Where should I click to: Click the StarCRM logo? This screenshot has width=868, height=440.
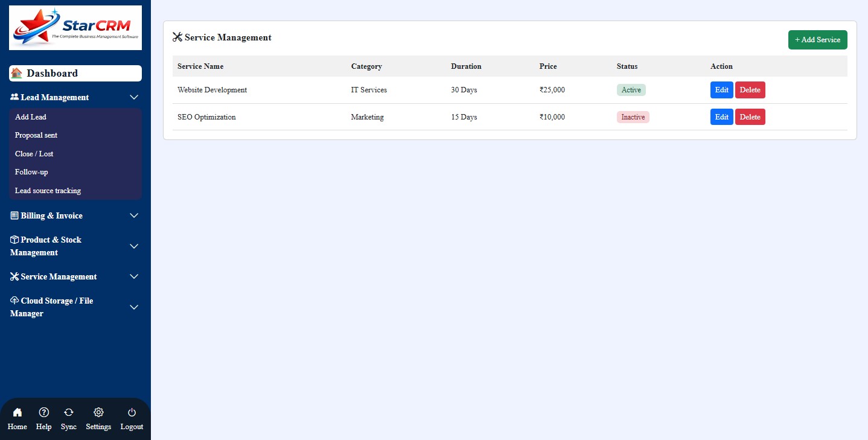coord(75,27)
